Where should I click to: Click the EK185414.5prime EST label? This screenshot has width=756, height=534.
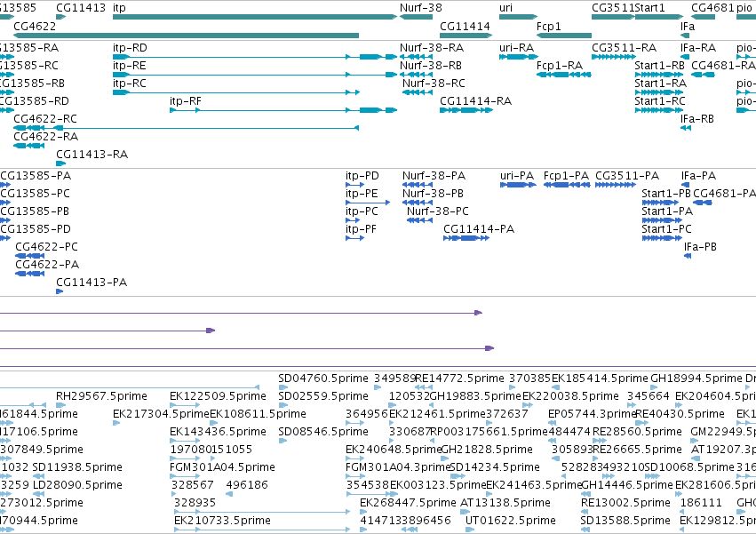[x=600, y=379]
